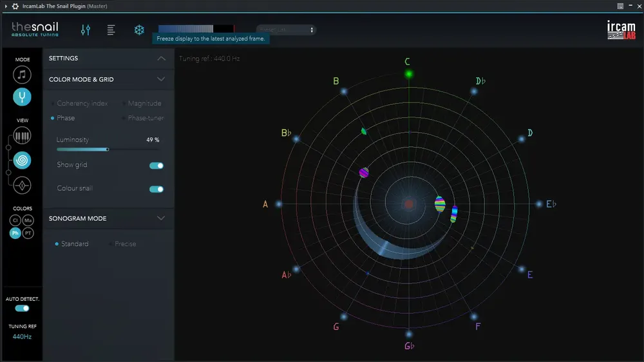
Task: Click the TUNING REF label
Action: (22, 327)
